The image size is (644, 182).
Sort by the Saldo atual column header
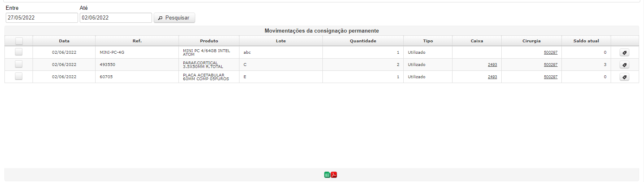586,41
